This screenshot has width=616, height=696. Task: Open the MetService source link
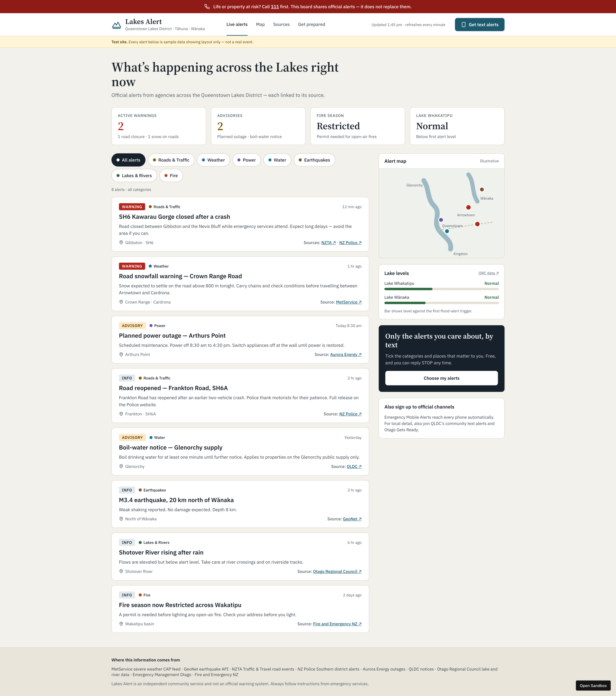point(349,302)
